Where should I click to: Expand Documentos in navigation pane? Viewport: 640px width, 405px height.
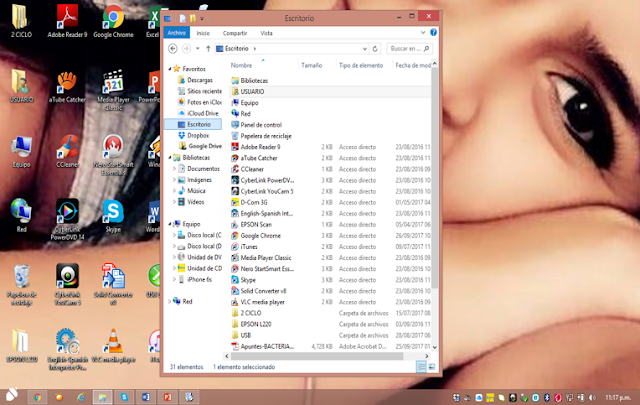point(174,169)
